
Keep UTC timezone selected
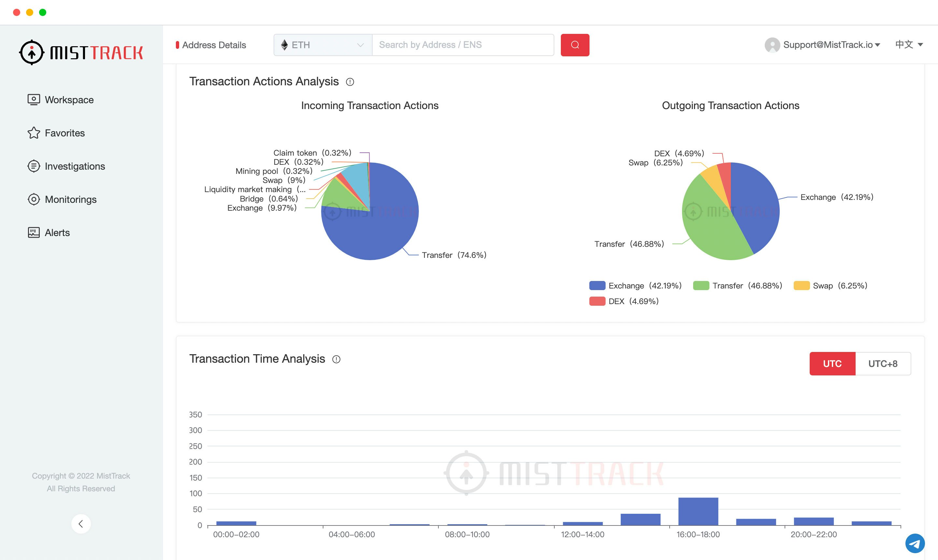pos(832,363)
